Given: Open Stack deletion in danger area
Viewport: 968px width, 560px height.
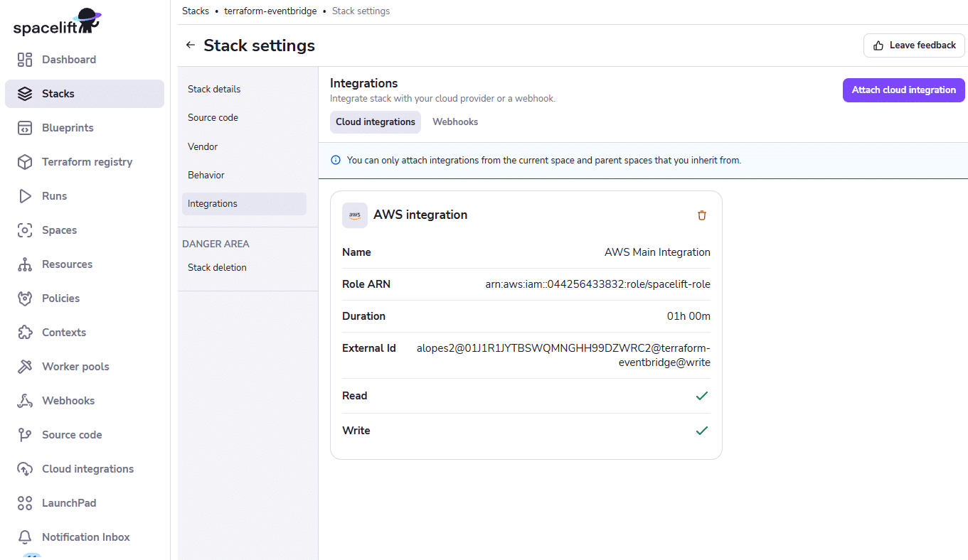Looking at the screenshot, I should [x=244, y=268].
